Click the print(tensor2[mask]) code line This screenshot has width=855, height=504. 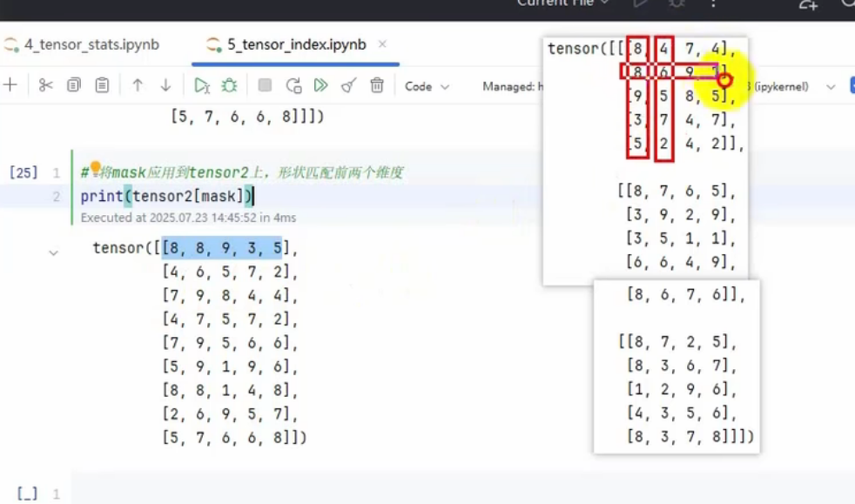(x=166, y=196)
